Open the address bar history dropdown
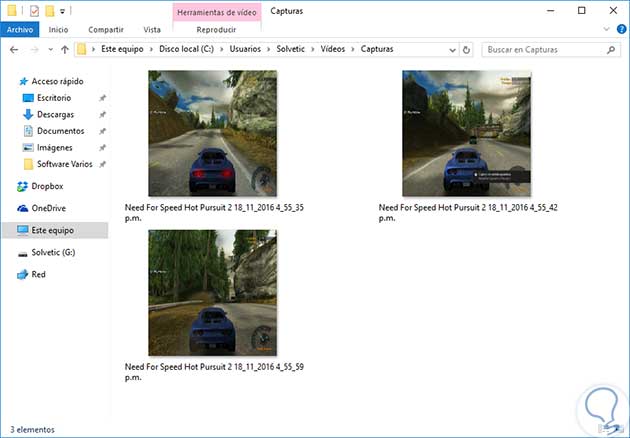This screenshot has width=630, height=438. coord(452,50)
